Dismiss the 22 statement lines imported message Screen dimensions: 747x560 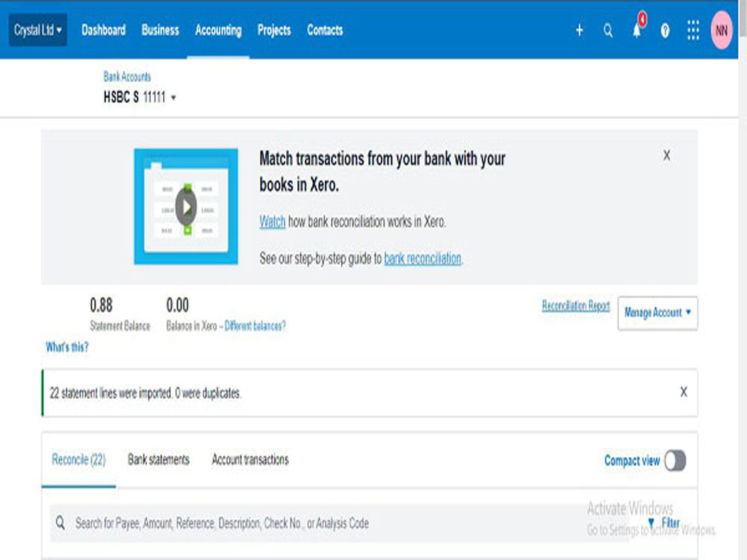684,392
